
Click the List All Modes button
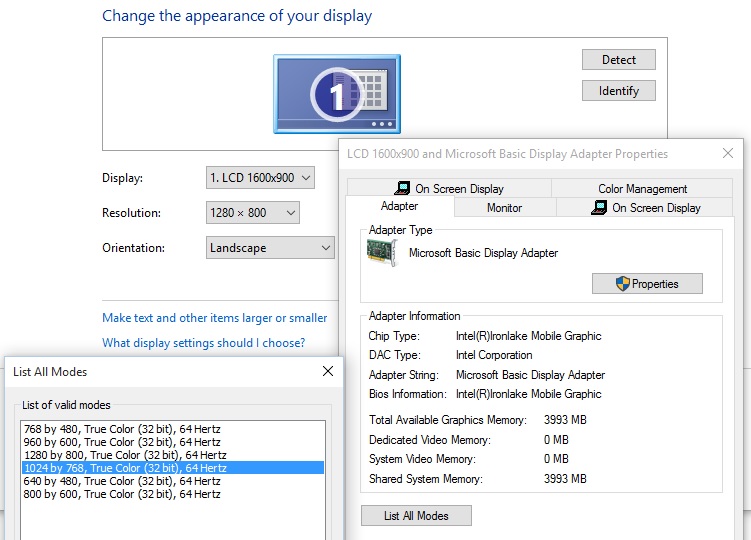pos(416,516)
